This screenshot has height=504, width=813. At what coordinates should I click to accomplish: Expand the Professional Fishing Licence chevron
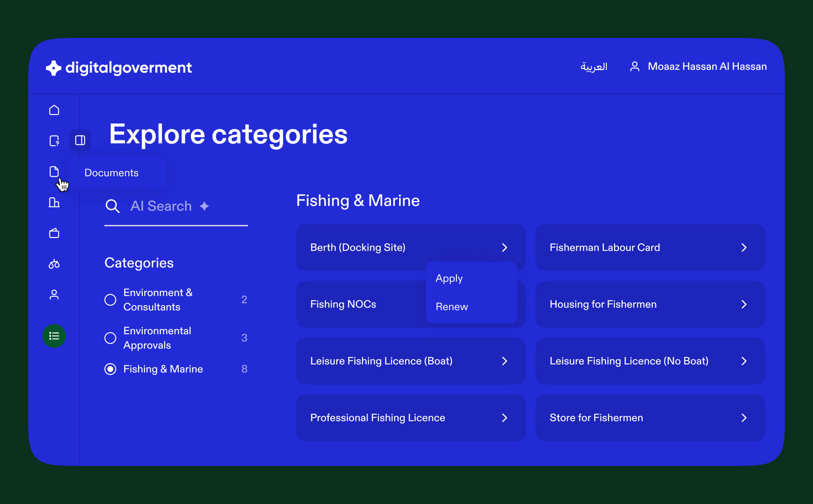505,418
